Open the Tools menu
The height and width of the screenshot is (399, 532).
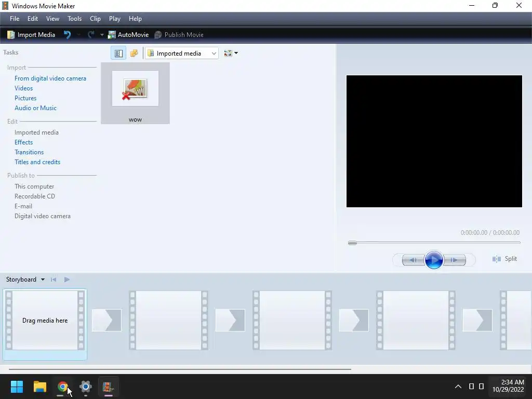click(x=74, y=19)
